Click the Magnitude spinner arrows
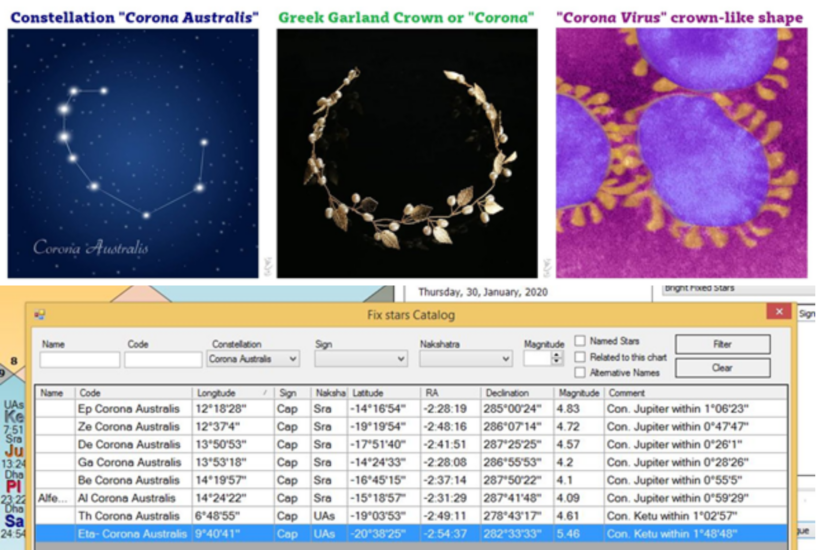The height and width of the screenshot is (550, 823). 557,358
